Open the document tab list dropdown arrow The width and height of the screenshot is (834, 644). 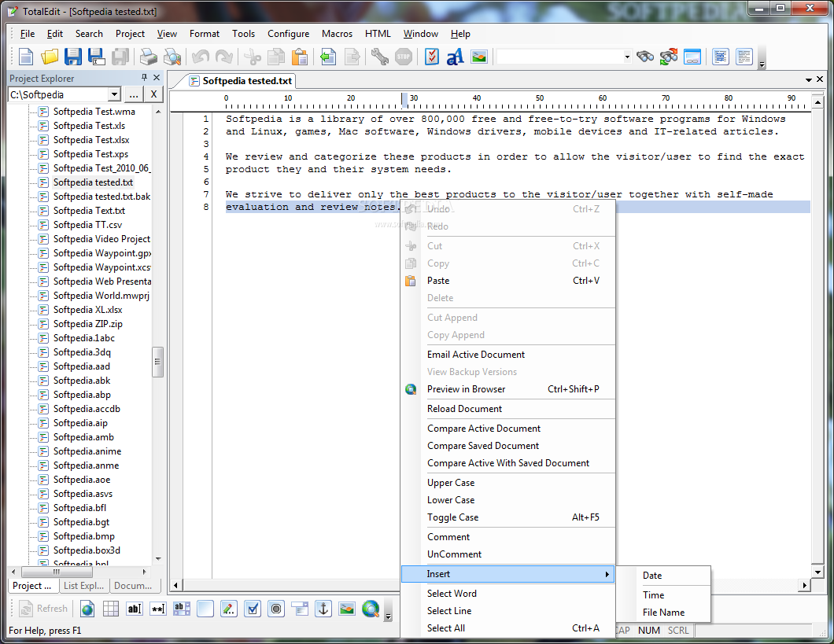click(809, 79)
